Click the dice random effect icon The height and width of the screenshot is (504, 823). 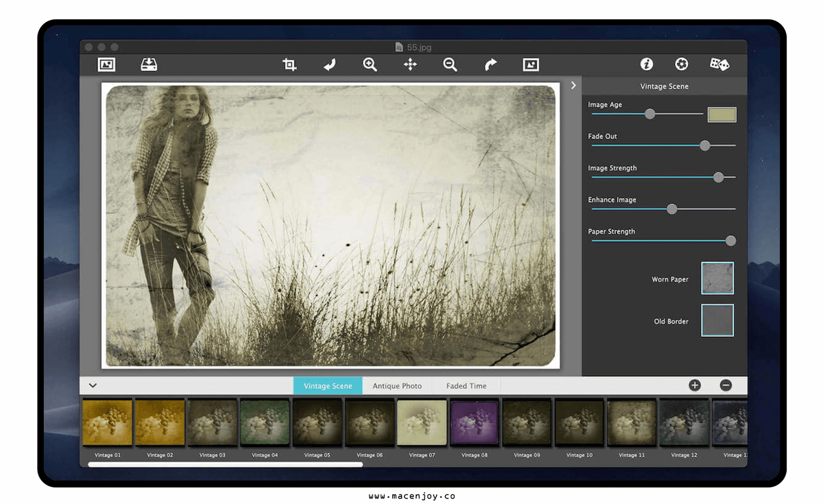(x=719, y=64)
